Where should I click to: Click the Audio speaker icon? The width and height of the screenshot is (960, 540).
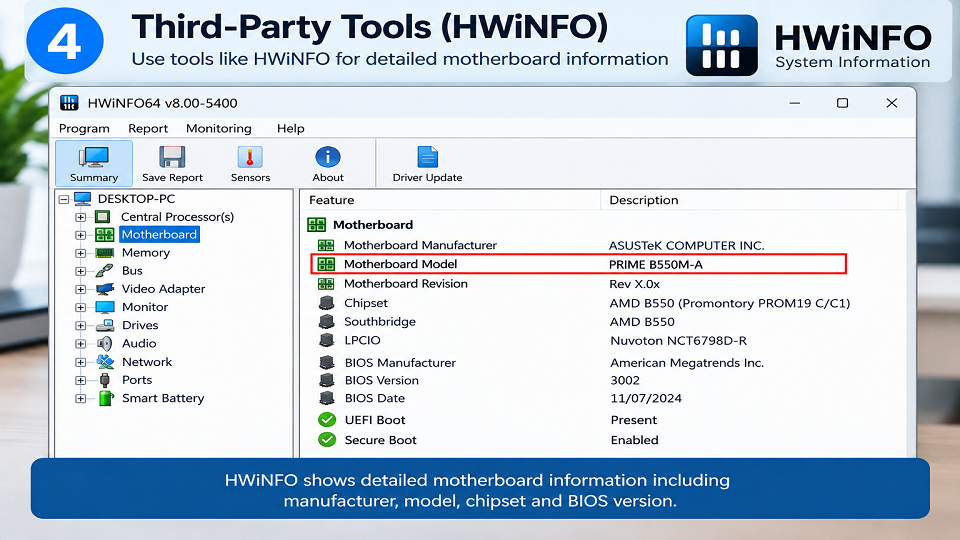(105, 343)
